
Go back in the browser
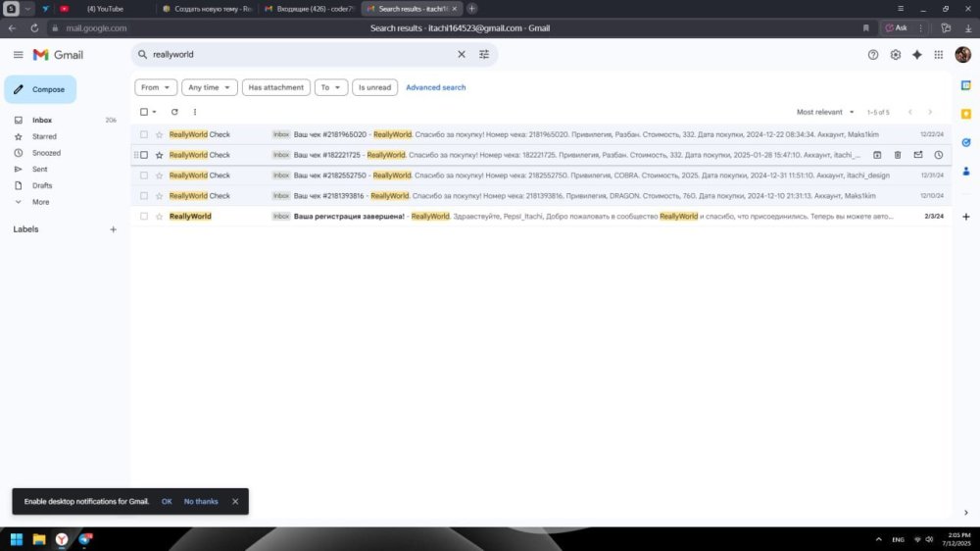pyautogui.click(x=12, y=28)
